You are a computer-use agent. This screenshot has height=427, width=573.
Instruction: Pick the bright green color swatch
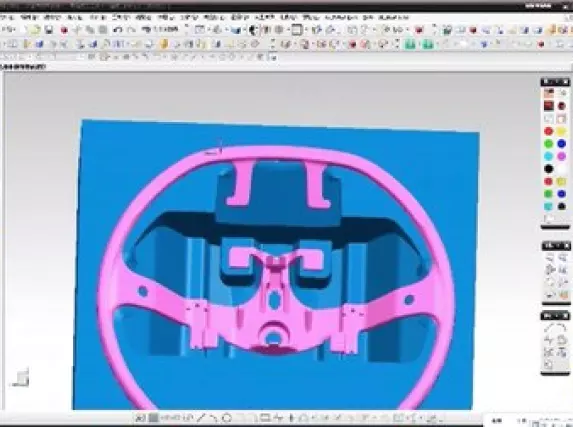pos(549,144)
